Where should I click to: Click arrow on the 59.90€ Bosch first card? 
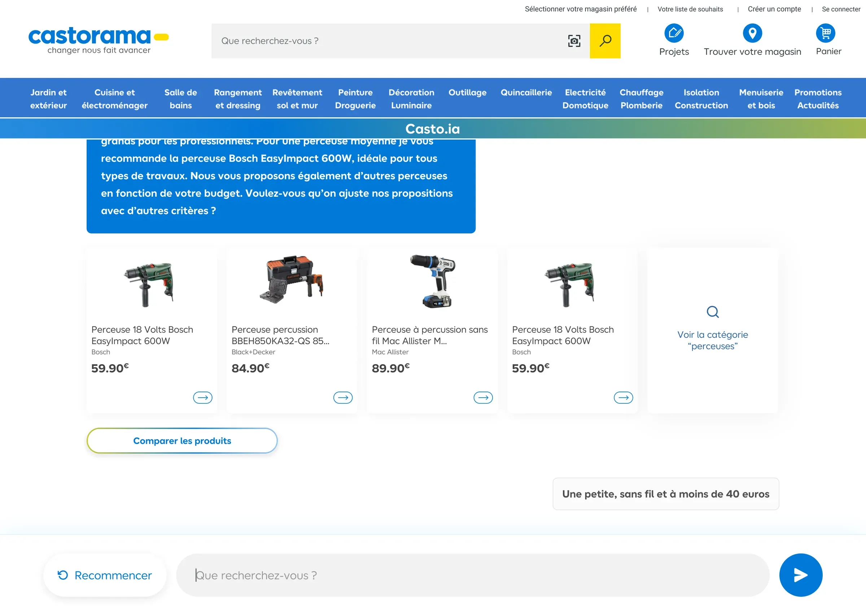(203, 397)
